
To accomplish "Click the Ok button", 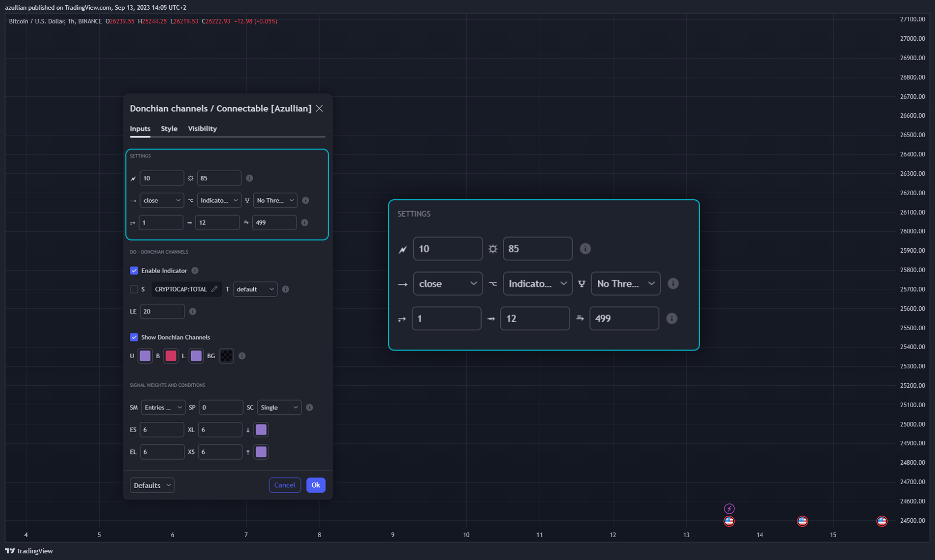I will click(316, 485).
